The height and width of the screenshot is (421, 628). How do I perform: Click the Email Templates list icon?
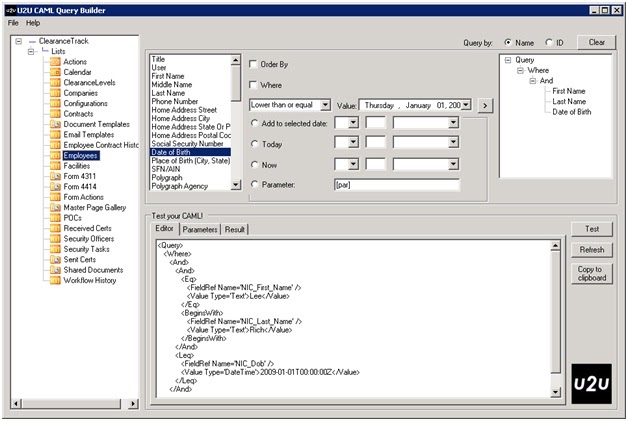55,135
